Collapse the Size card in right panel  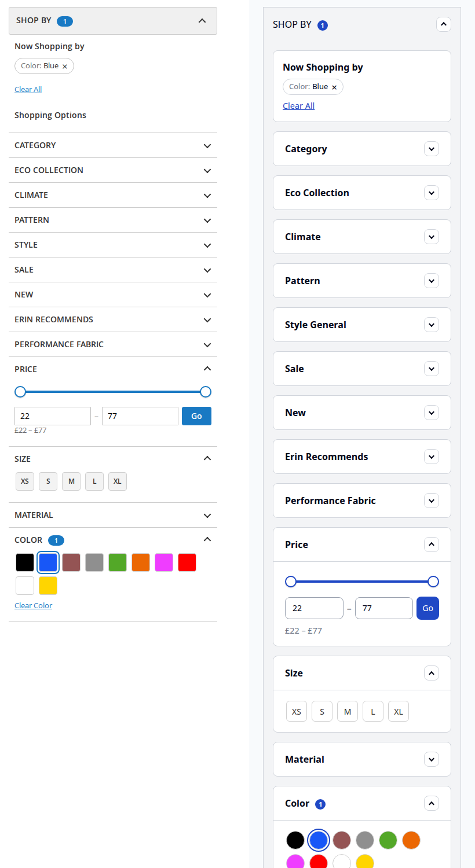(x=432, y=673)
